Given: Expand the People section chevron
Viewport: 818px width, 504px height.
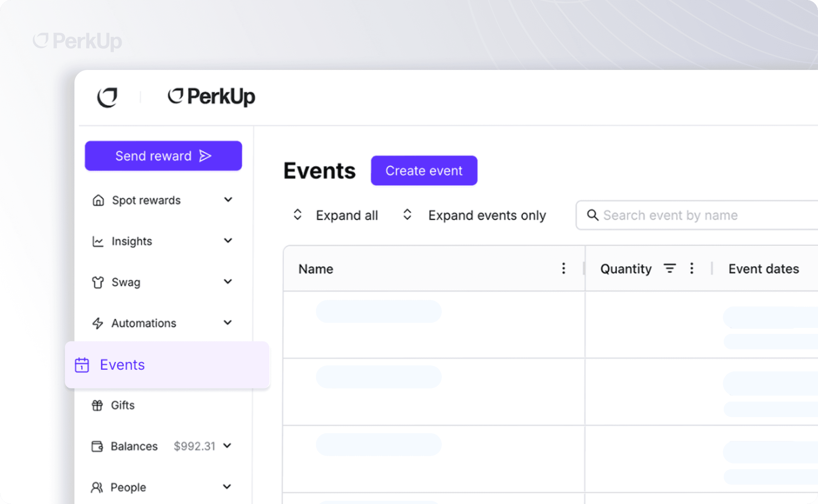Looking at the screenshot, I should pos(227,487).
